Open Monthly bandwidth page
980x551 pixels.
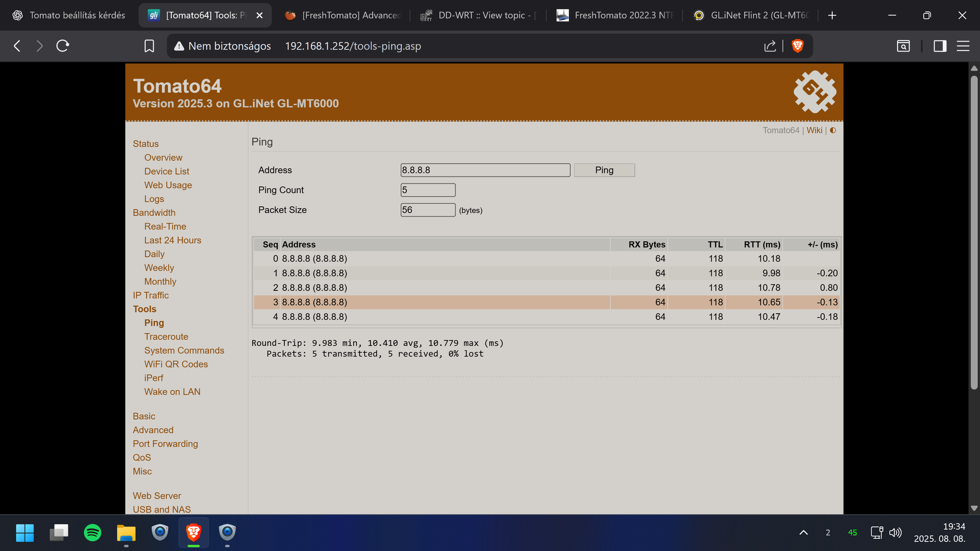[160, 281]
